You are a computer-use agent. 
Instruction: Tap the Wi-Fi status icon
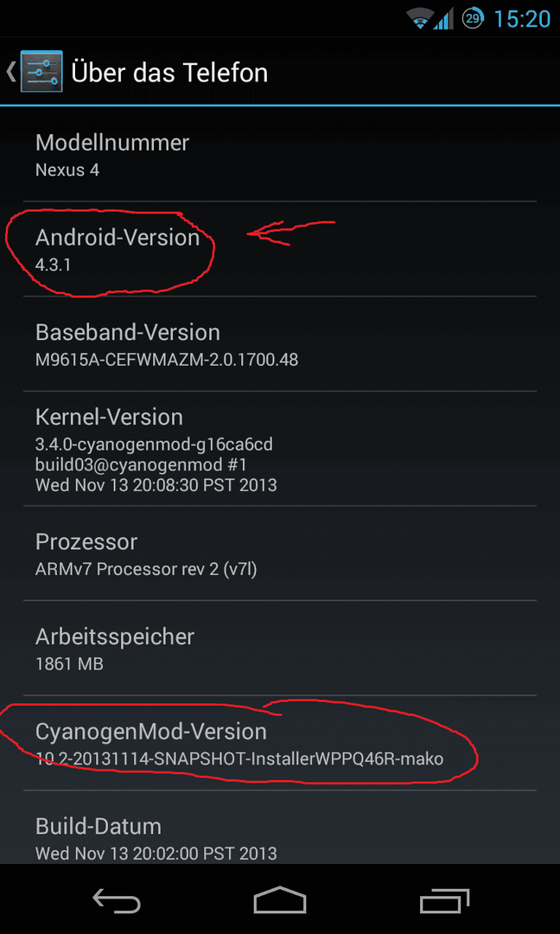click(419, 18)
